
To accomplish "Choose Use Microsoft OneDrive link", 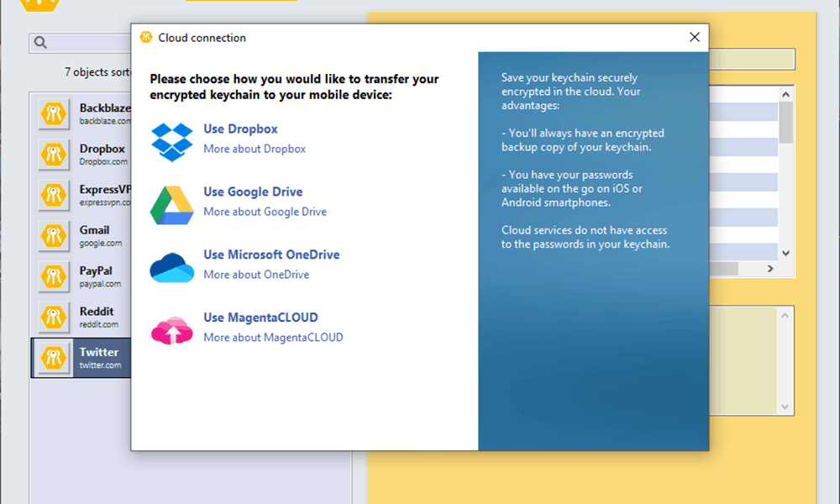I will click(271, 255).
